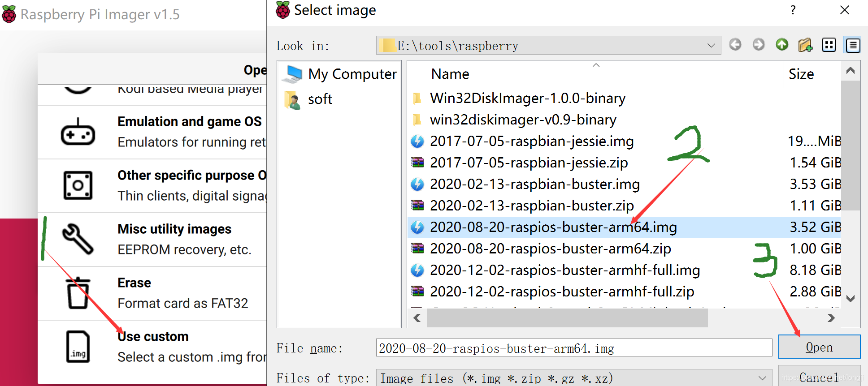Select Erase Format card as FAT32

(152, 293)
